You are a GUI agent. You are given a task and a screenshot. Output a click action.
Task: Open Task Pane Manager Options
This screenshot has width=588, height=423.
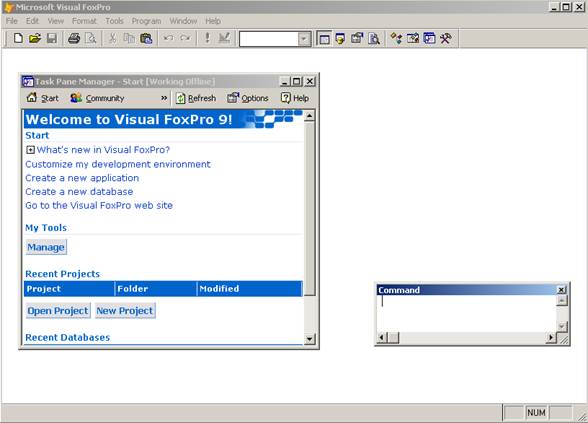(248, 98)
